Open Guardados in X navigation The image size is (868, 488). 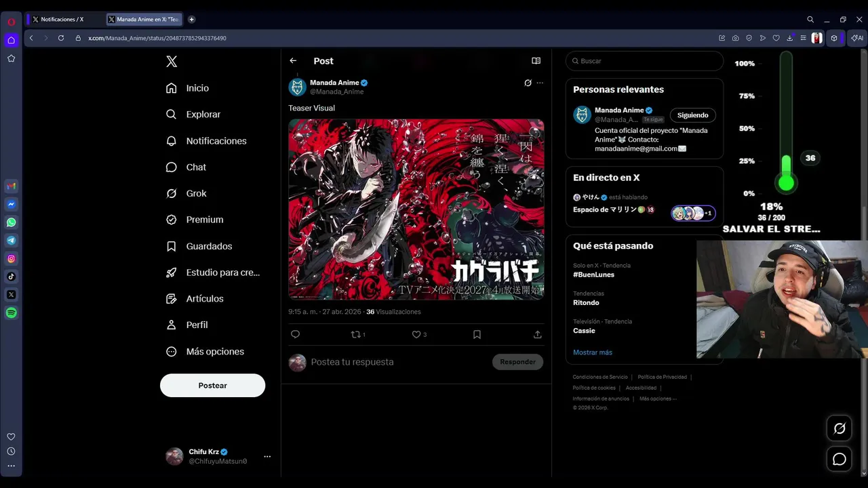tap(199, 246)
